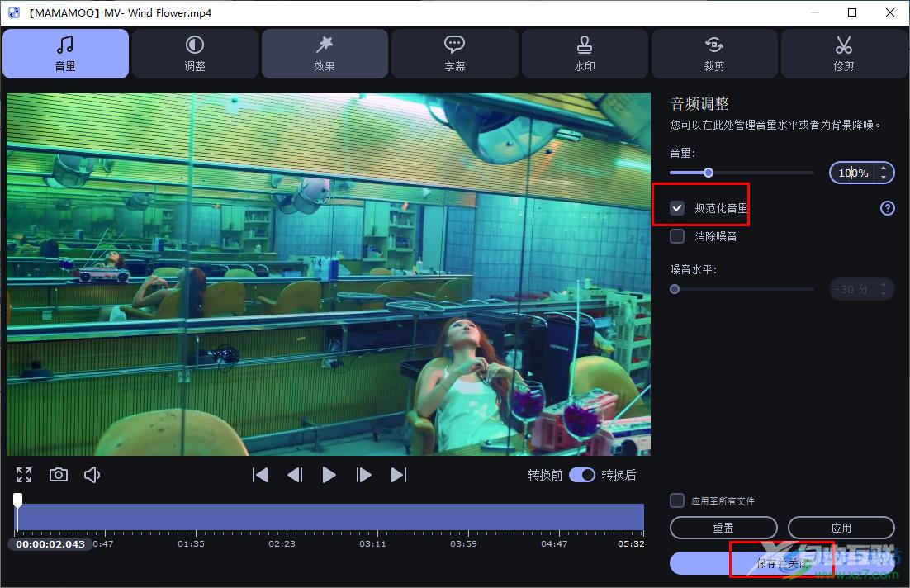The image size is (910, 588).
Task: Switch to the 字幕 (Subtitles) tab
Action: coord(454,54)
